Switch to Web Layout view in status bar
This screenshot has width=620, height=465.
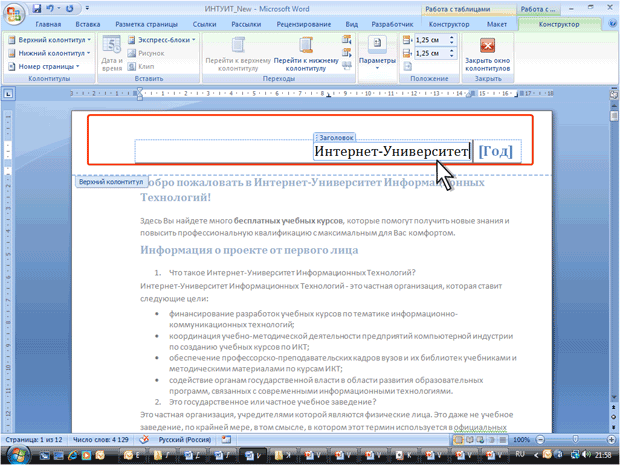pos(480,440)
